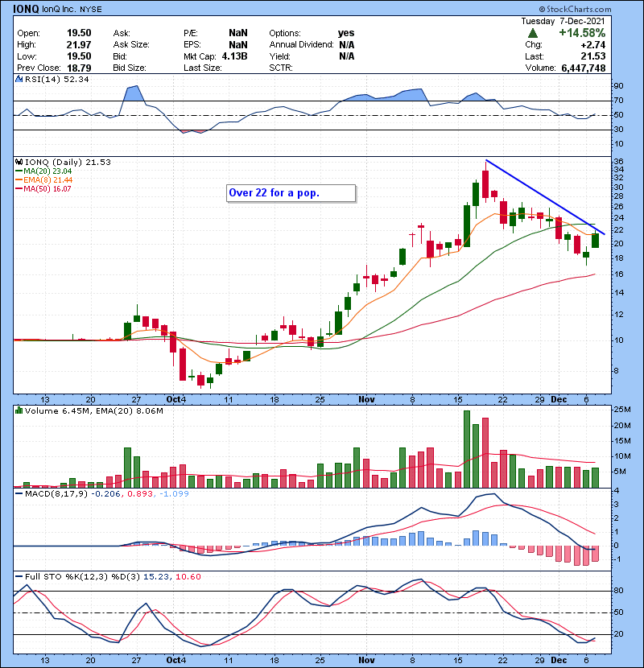Select the MACD signal value 0.893
Viewport: 644px width, 668px height.
tap(140, 494)
